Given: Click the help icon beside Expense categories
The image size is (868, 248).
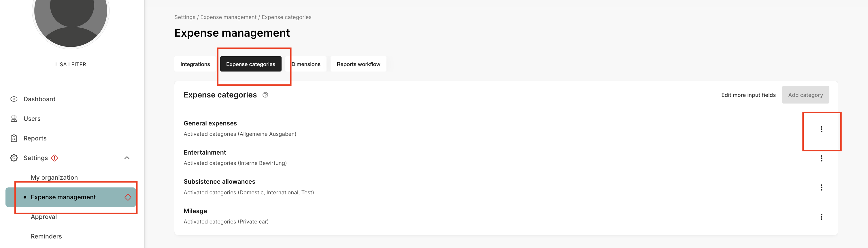Looking at the screenshot, I should pyautogui.click(x=265, y=95).
